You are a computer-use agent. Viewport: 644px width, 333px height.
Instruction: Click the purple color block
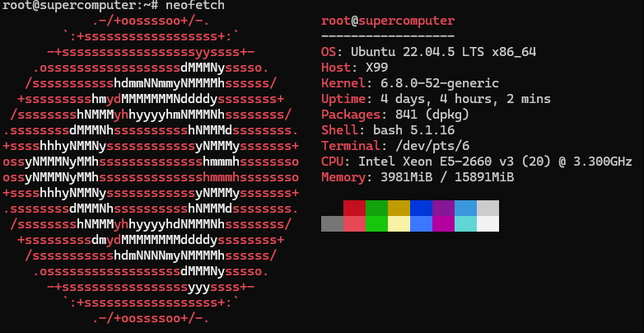444,208
